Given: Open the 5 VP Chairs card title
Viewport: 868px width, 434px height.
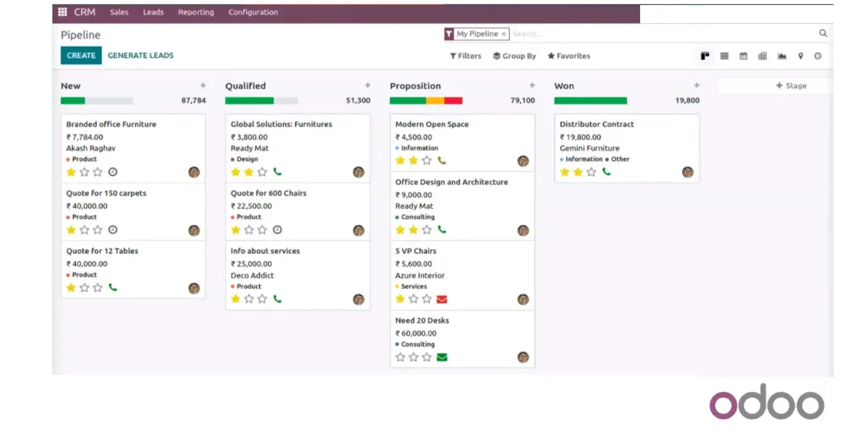Looking at the screenshot, I should coord(416,251).
